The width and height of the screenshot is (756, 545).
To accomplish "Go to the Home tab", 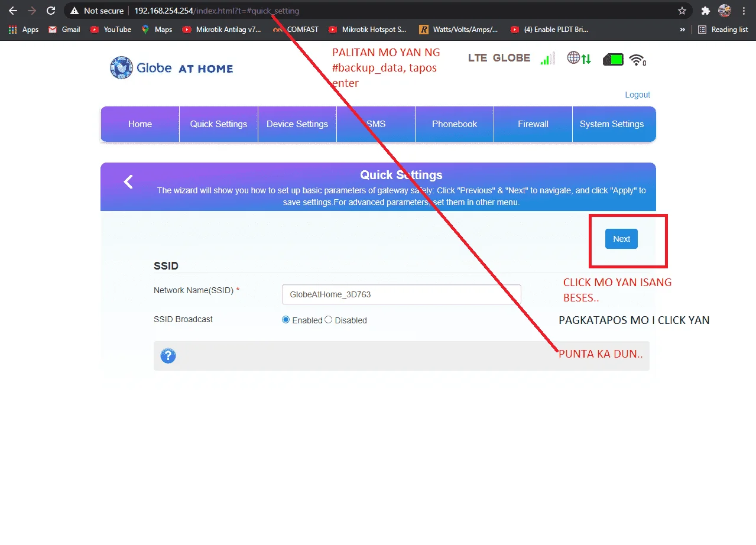I will [140, 124].
